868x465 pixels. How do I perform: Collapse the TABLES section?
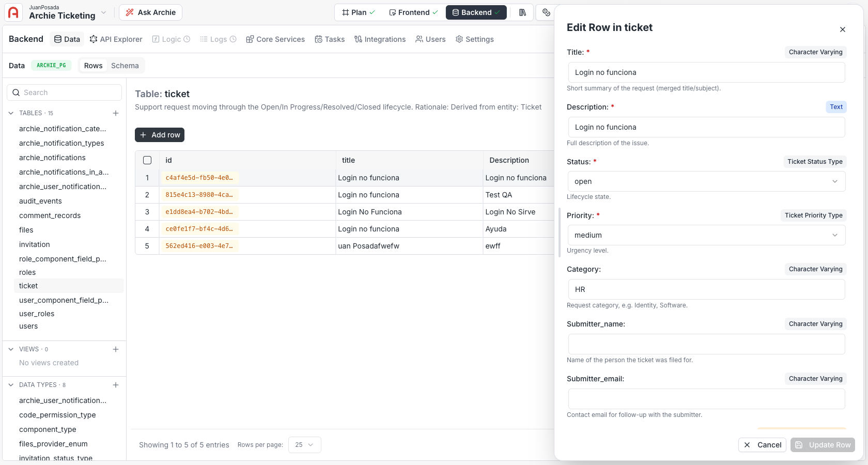coord(11,113)
